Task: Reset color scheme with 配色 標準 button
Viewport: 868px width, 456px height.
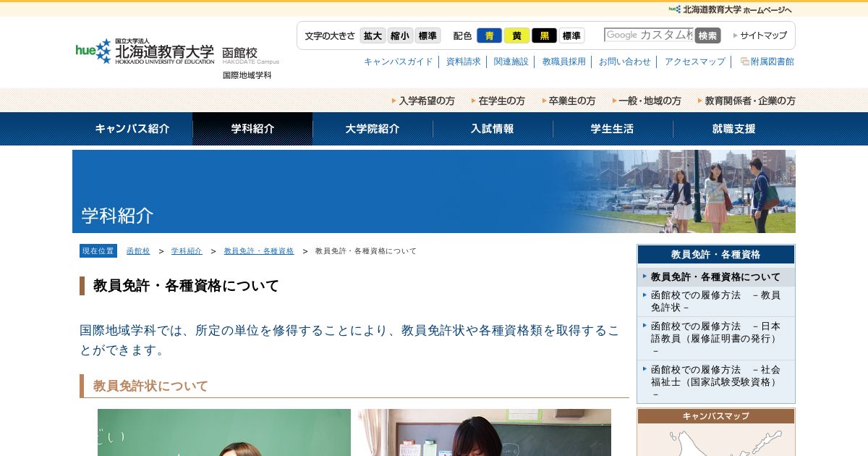Action: click(571, 35)
